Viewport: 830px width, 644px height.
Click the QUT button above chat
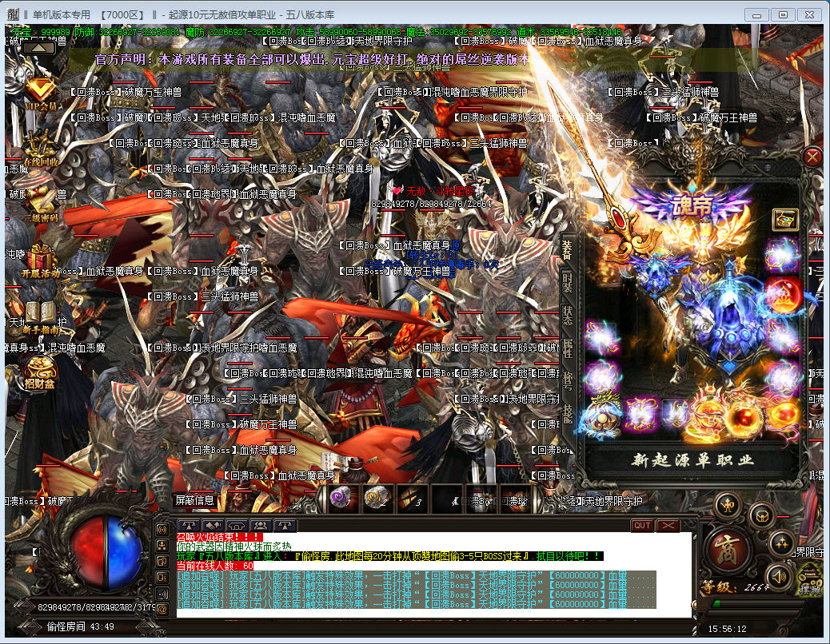[642, 526]
